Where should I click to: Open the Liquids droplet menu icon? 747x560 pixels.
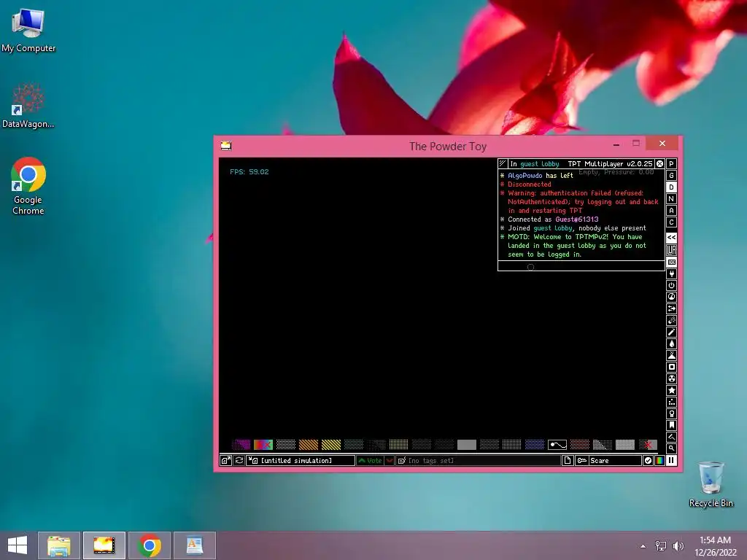[671, 343]
